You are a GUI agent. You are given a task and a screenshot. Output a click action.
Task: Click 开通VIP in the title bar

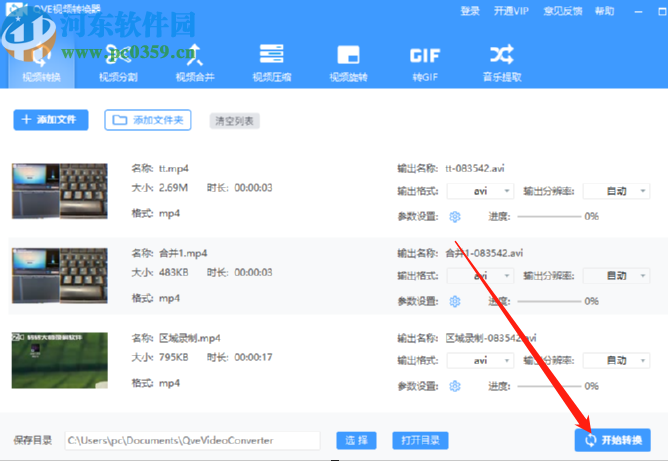click(x=511, y=11)
